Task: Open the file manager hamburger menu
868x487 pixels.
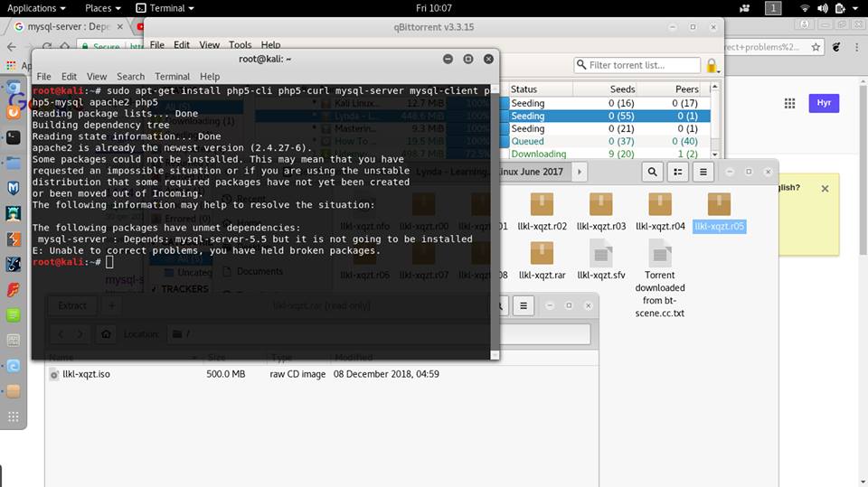Action: coord(704,172)
